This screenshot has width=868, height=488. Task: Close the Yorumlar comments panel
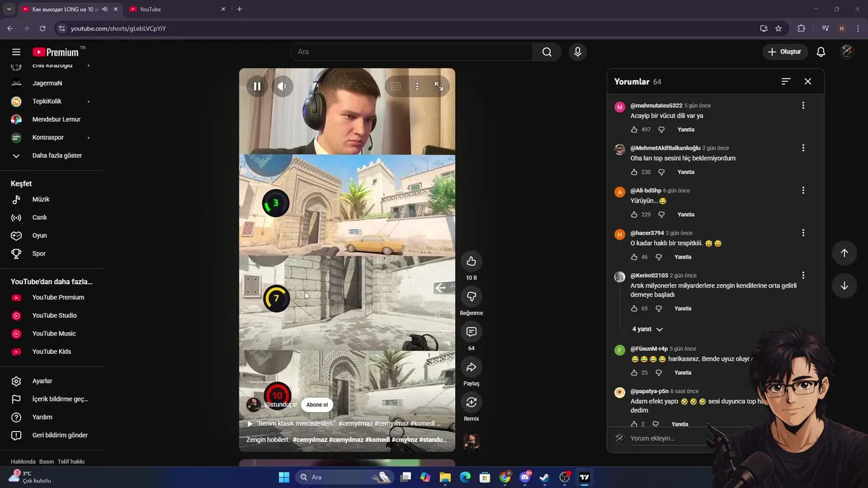pyautogui.click(x=808, y=81)
